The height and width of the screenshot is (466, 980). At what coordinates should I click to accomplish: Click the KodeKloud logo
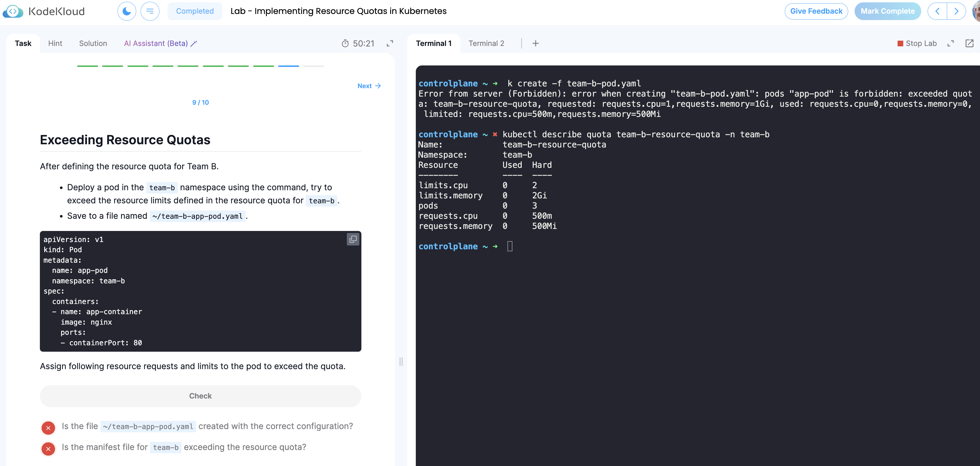[44, 11]
